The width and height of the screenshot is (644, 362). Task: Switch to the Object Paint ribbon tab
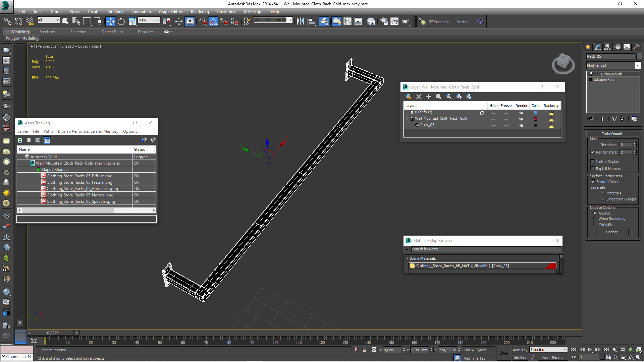[112, 32]
